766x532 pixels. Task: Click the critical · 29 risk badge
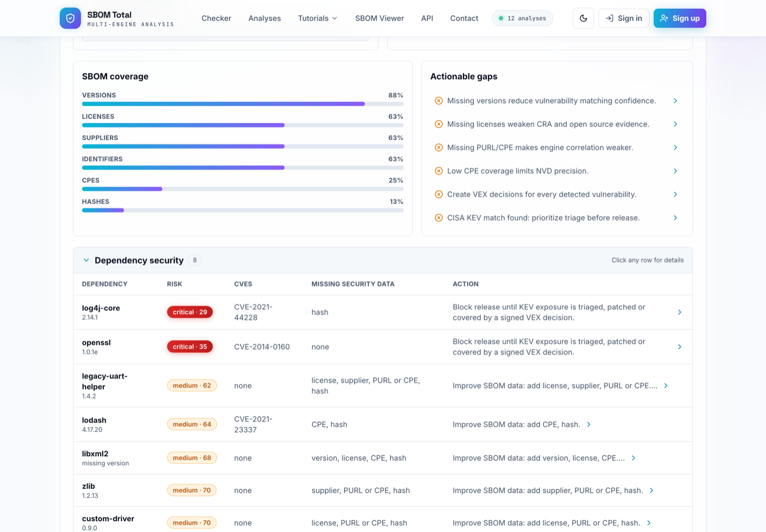tap(190, 312)
